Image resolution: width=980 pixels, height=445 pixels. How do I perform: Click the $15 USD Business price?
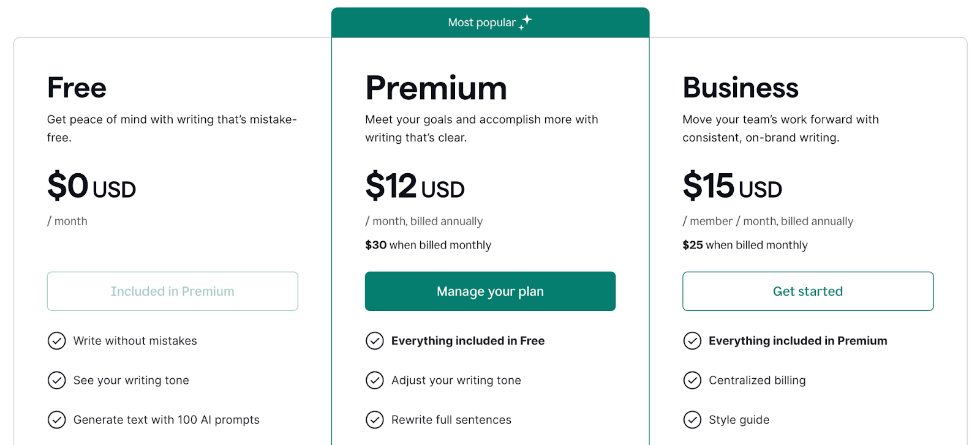coord(733,186)
